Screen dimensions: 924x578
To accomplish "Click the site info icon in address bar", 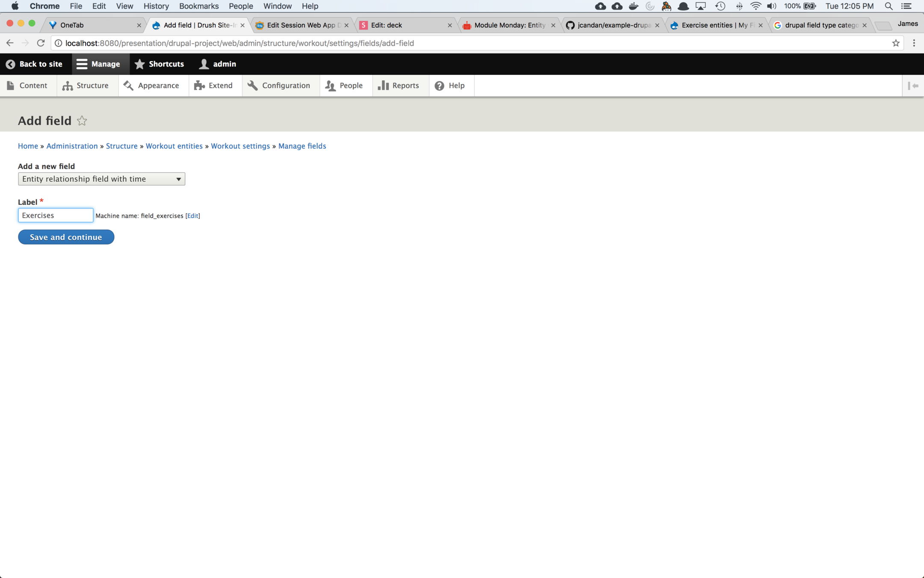I will (59, 43).
